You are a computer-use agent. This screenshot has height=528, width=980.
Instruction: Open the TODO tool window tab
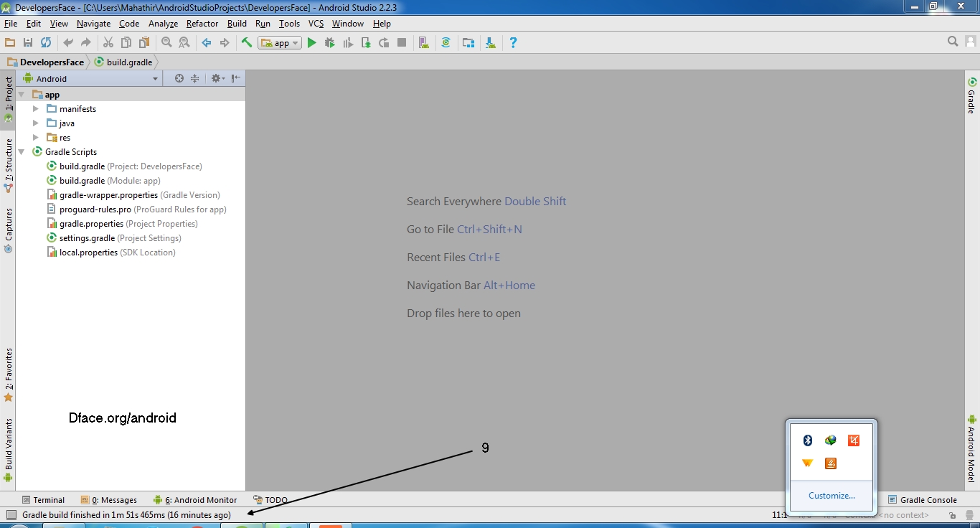point(270,500)
